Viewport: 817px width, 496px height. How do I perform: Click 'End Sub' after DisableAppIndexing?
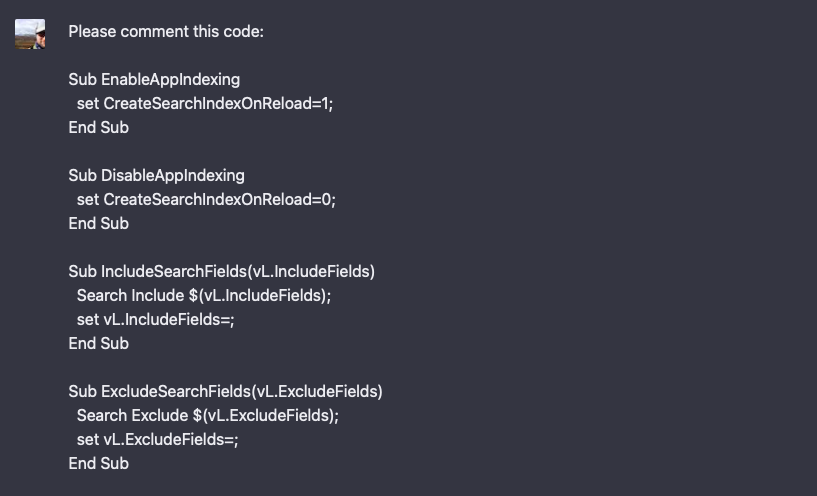pos(98,224)
